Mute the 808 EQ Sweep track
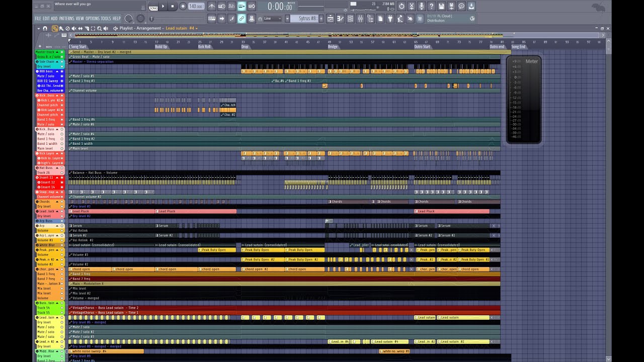644x362 pixels. [x=62, y=81]
